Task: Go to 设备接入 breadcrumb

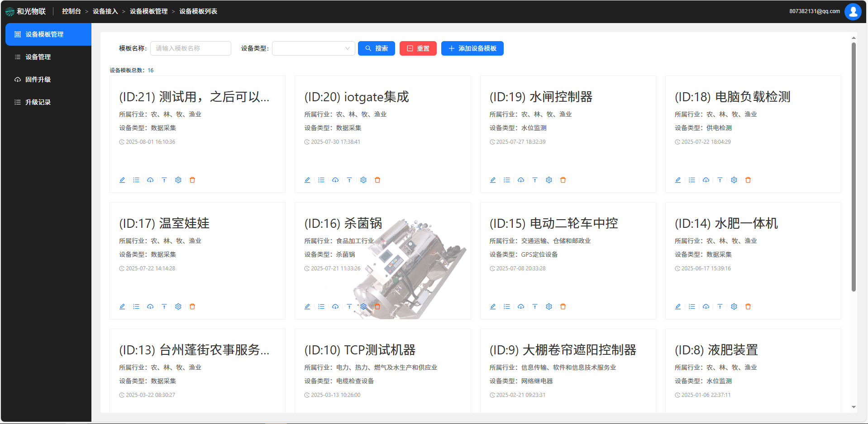Action: [x=105, y=11]
